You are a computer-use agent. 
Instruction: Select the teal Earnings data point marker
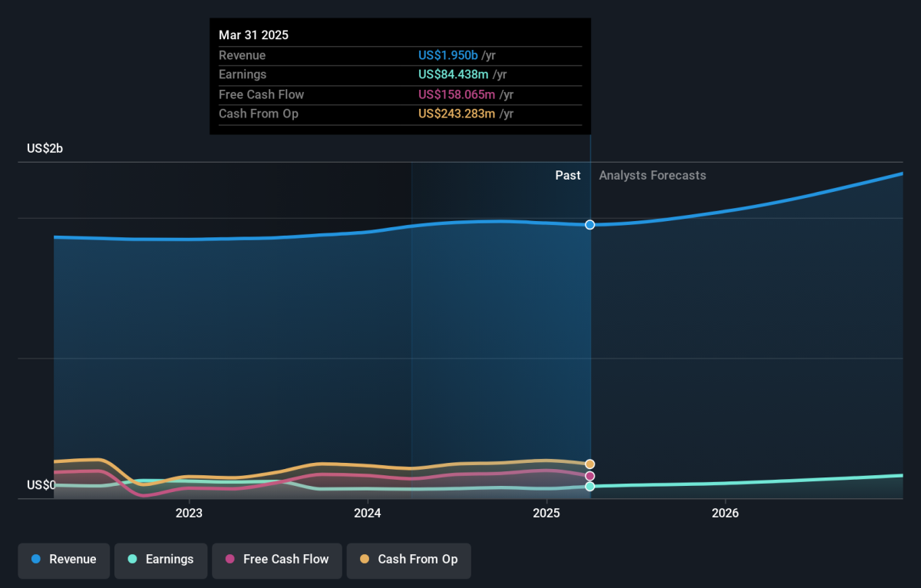(590, 487)
